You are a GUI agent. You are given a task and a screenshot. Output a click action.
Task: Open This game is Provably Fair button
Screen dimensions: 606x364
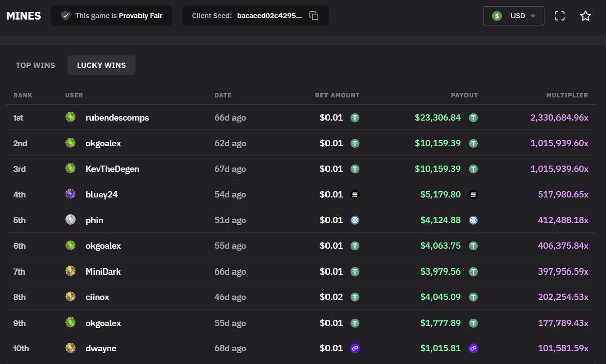coord(112,16)
